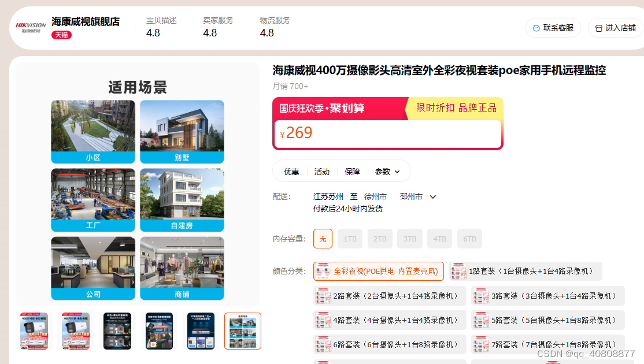644x364 pixels.
Task: Click the 自建房 self-built house picture
Action: pos(182,200)
